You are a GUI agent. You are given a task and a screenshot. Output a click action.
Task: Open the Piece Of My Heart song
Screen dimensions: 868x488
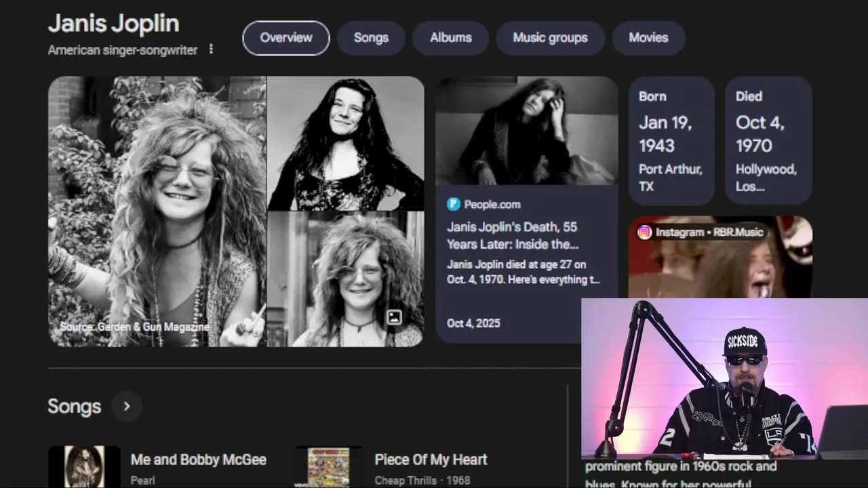pos(431,460)
